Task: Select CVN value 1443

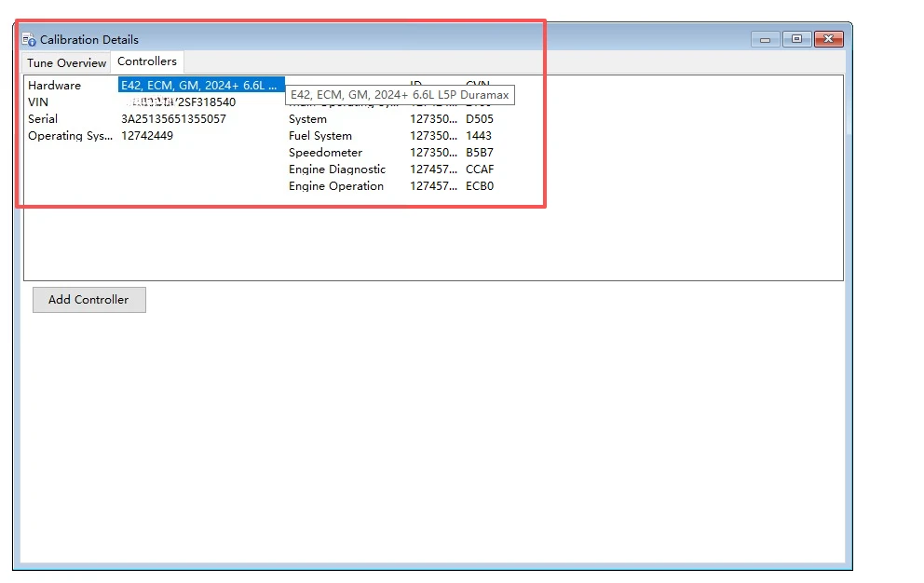Action: click(x=479, y=136)
